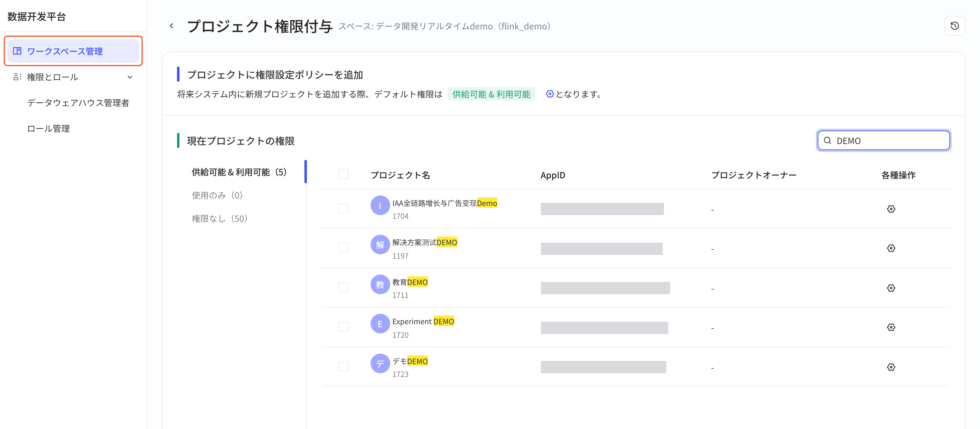Check the IAA全链路增长与广告变现Demo row checkbox

click(x=344, y=209)
